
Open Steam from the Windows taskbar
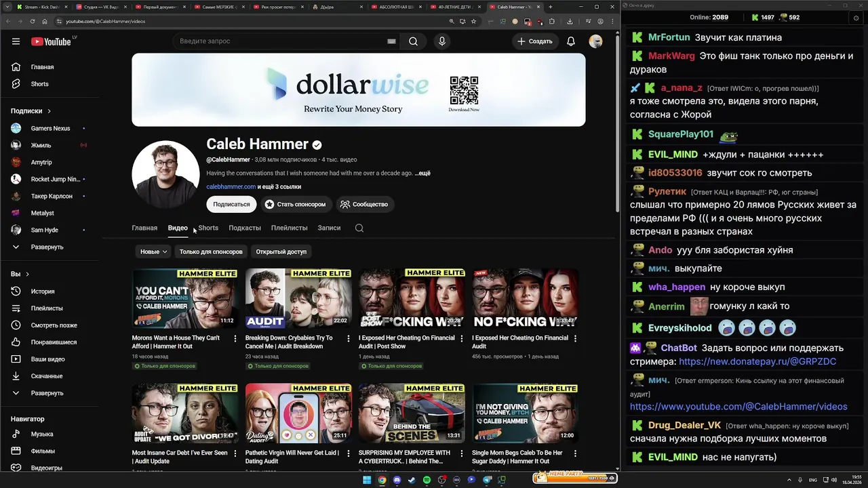[412, 480]
